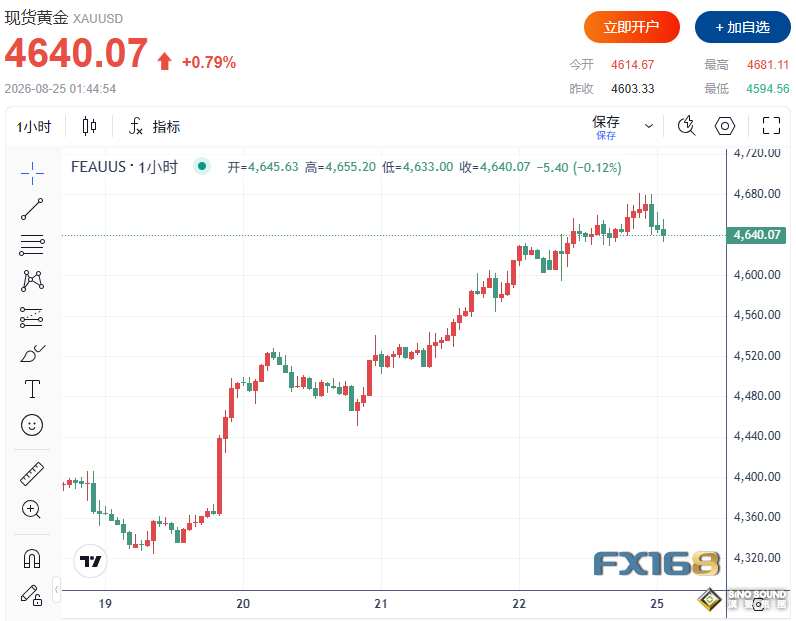Open the 1小时 timeframe selector
796x621 pixels.
pos(34,126)
